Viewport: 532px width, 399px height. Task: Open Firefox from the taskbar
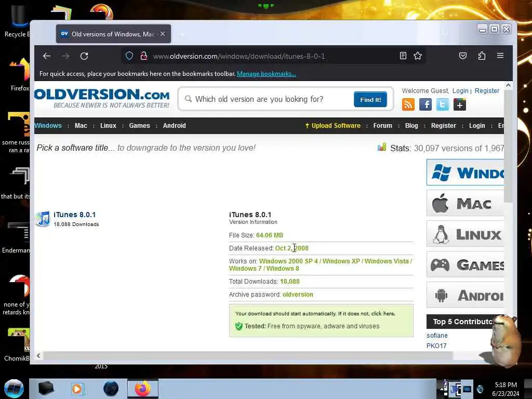coord(143,389)
